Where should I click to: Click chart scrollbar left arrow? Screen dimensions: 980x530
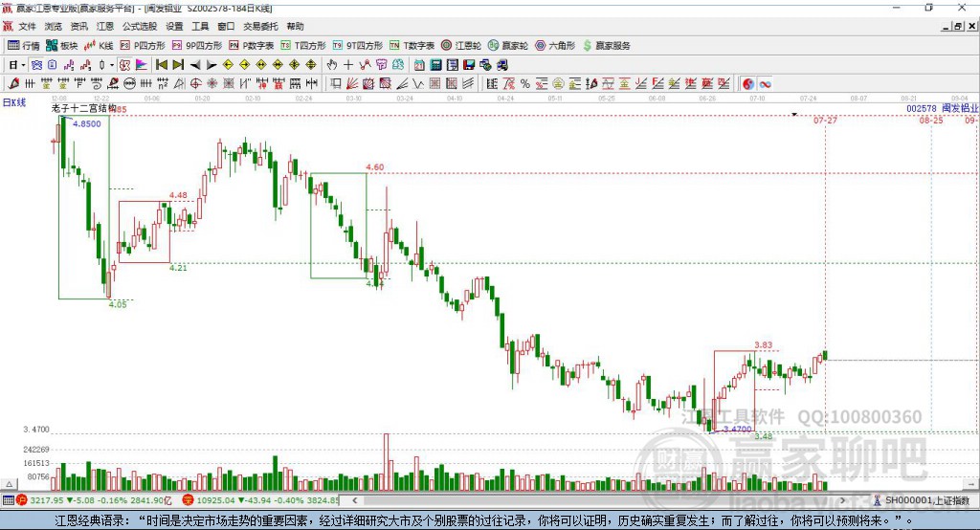(355, 500)
